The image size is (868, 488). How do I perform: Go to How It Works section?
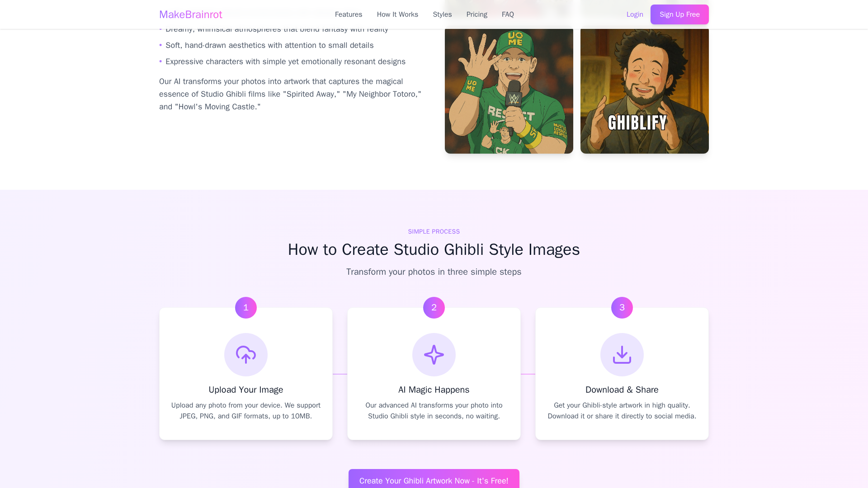(x=397, y=14)
